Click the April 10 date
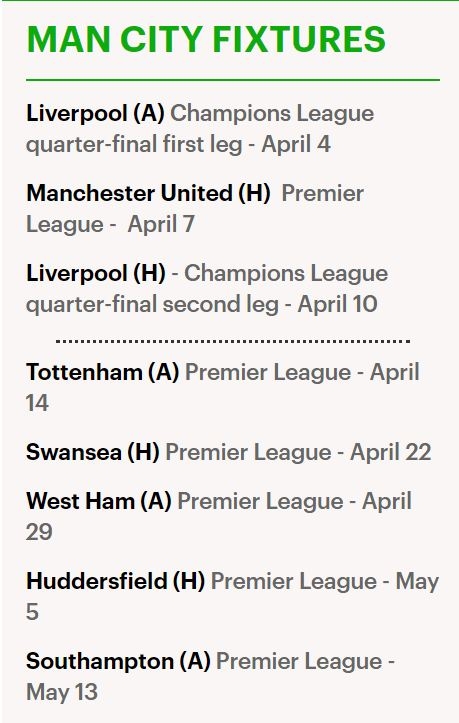 click(337, 304)
